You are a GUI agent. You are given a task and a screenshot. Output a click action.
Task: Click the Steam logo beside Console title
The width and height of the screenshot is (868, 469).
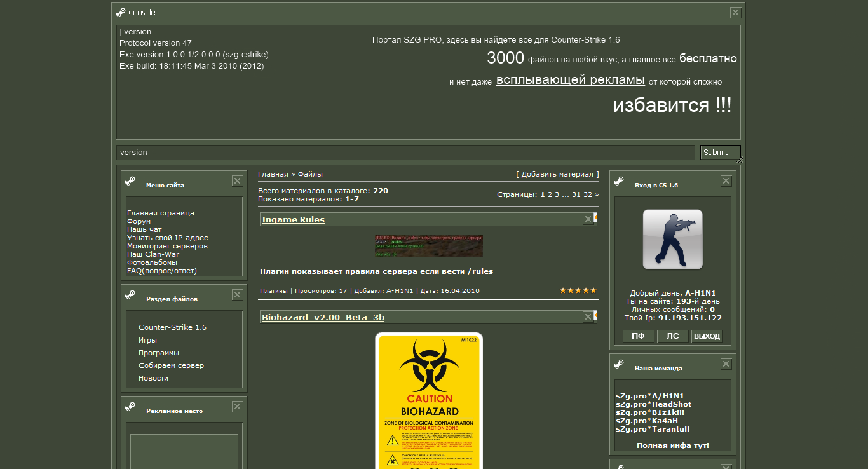click(121, 12)
